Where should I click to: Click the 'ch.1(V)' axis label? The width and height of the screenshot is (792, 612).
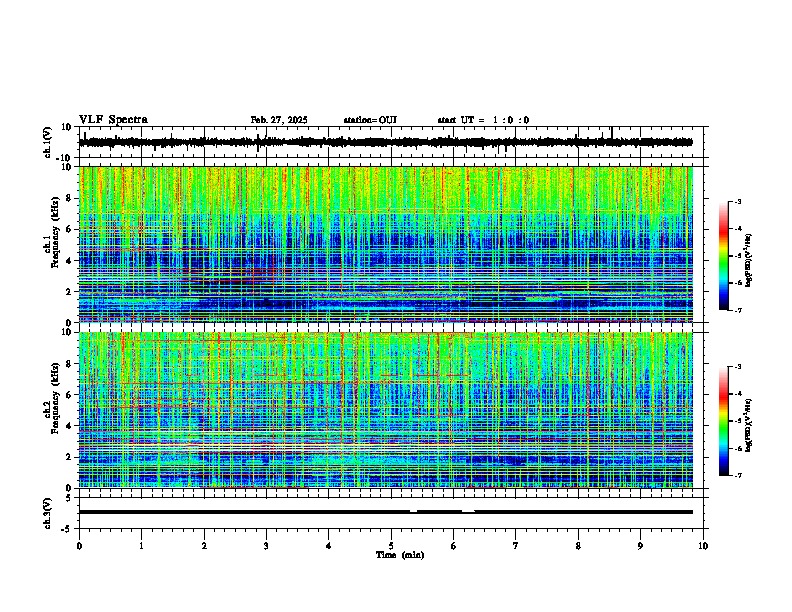click(48, 142)
